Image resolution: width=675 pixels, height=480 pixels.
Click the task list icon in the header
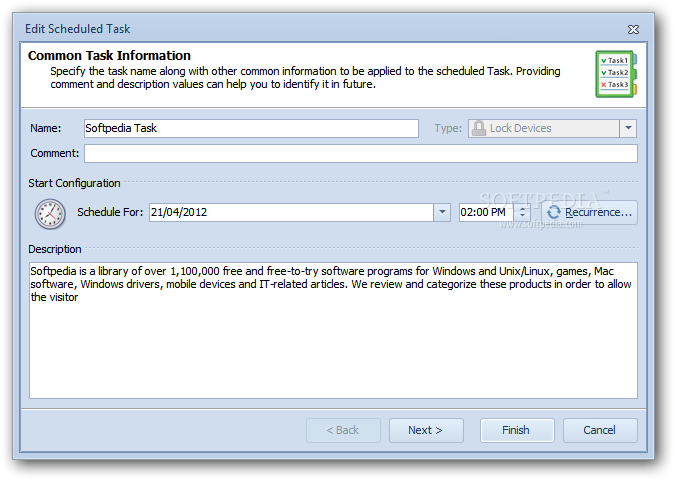coord(616,74)
